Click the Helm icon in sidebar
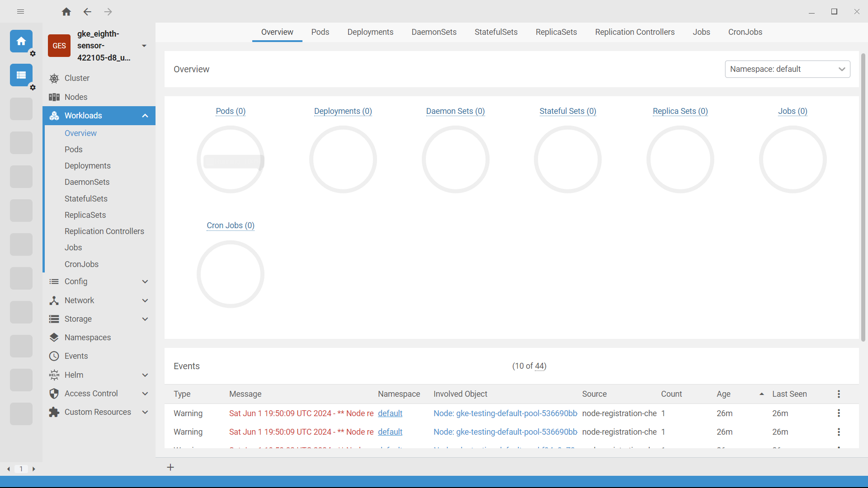This screenshot has width=868, height=488. (54, 375)
